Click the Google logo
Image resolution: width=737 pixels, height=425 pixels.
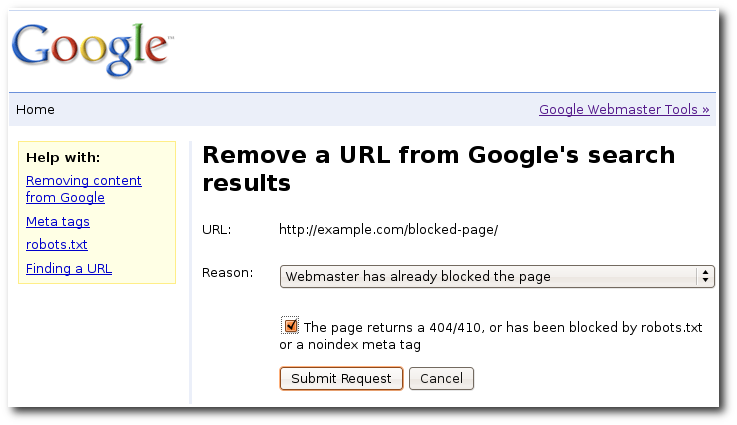[x=92, y=49]
